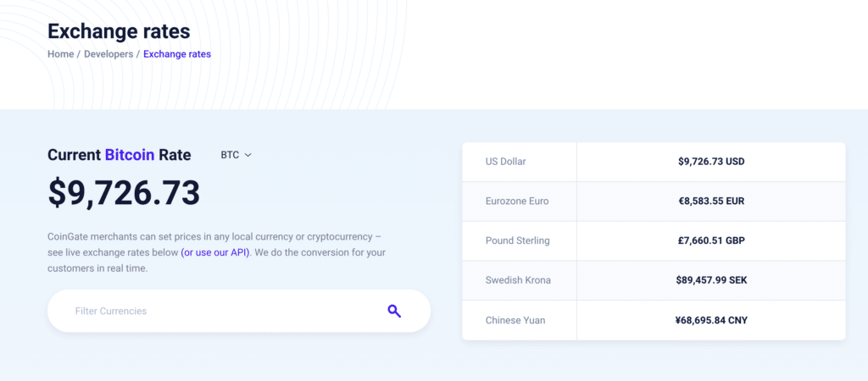Select the US Dollar row label
868x381 pixels.
tap(506, 162)
